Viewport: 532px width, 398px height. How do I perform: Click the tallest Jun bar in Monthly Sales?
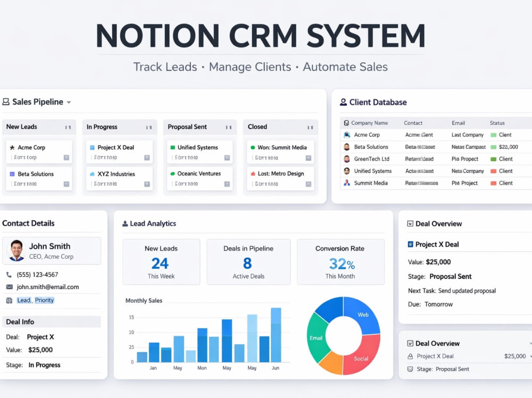click(x=276, y=335)
